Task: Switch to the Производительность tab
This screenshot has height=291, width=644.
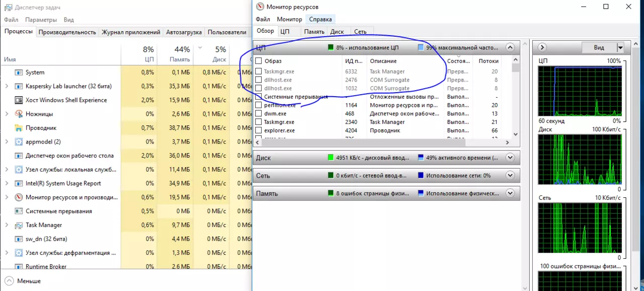Action: pos(67,32)
